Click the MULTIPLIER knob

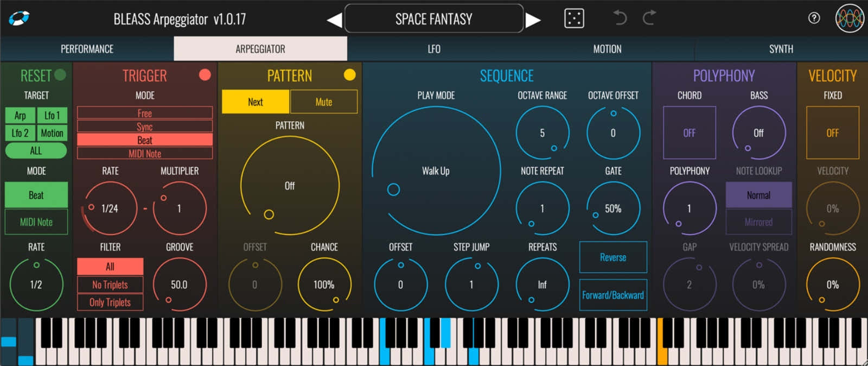click(180, 209)
